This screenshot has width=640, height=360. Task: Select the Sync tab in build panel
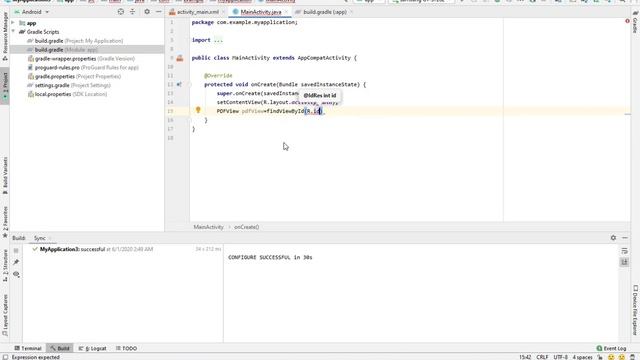coord(40,238)
